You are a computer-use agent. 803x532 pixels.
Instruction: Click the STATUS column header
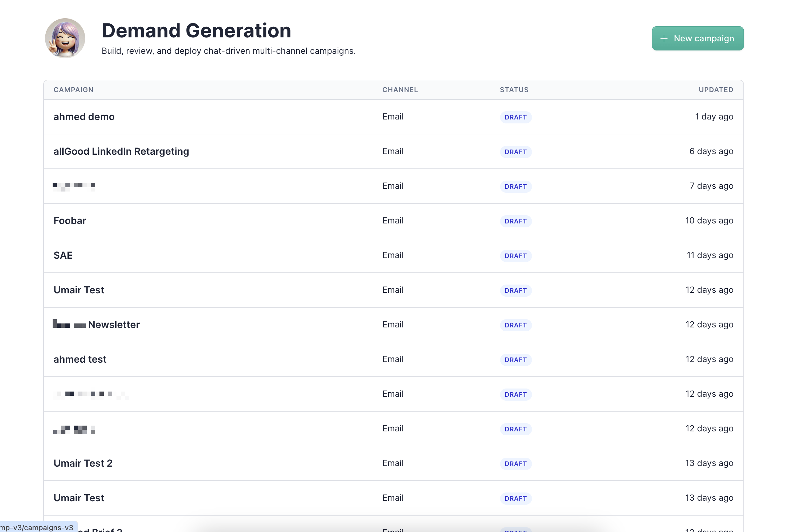(x=514, y=90)
